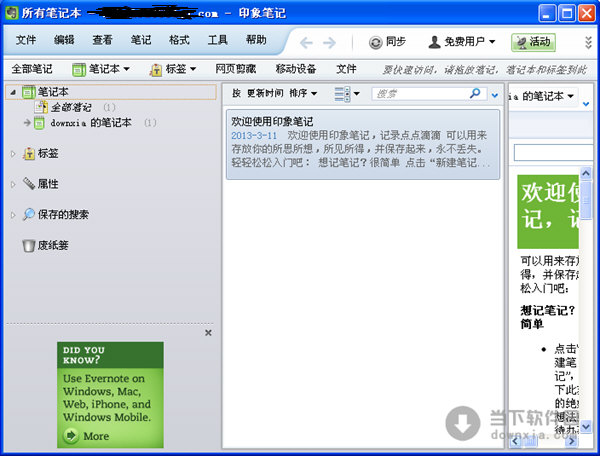This screenshot has height=456, width=600.
Task: Open the 格式 menu
Action: coord(179,40)
